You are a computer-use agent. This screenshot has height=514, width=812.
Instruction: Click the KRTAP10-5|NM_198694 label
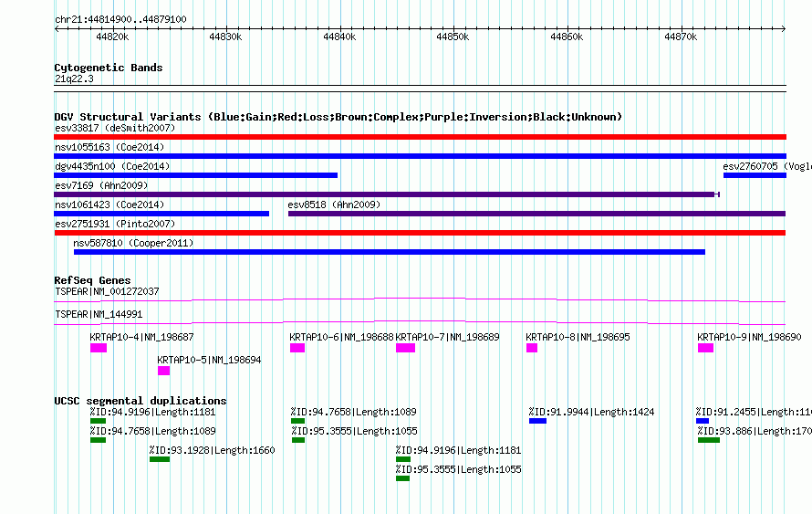[x=209, y=360]
